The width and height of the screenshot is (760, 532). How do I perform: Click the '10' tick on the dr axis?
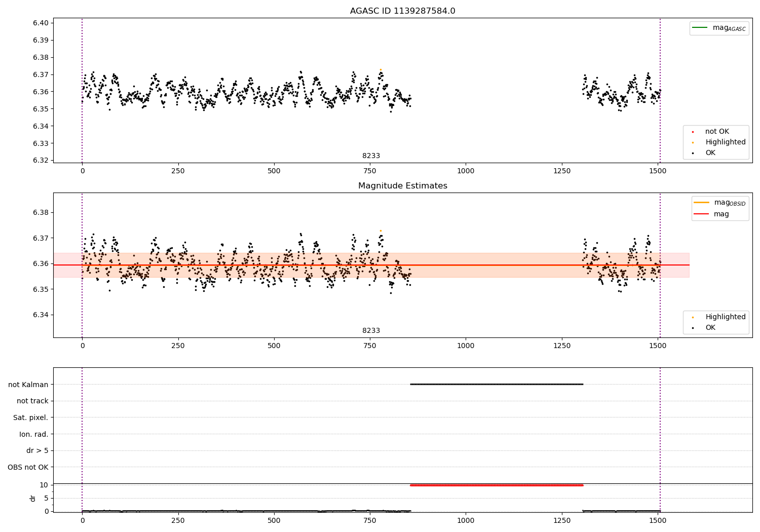point(44,485)
